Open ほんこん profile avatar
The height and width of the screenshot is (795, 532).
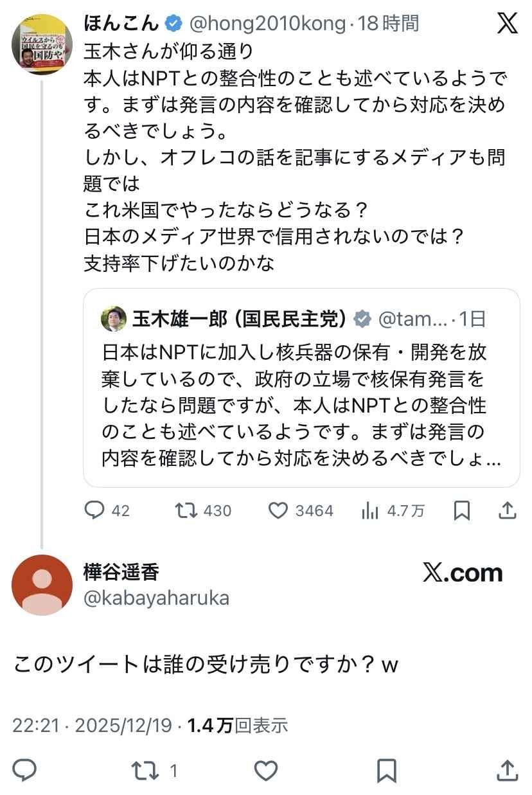(x=42, y=44)
